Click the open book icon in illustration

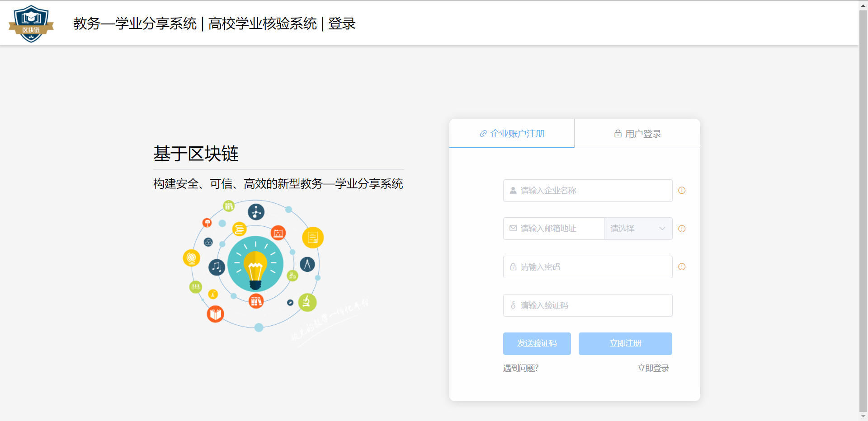[216, 314]
